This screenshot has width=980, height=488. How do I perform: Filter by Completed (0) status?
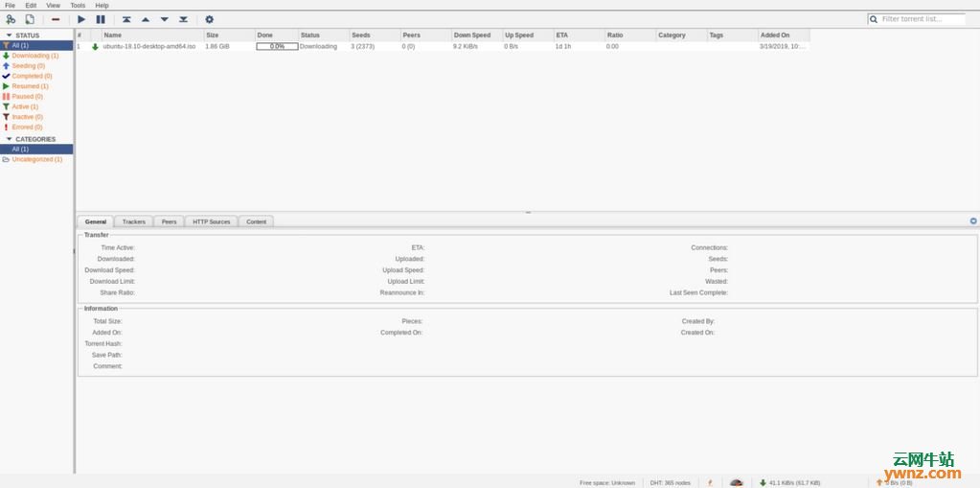pyautogui.click(x=36, y=76)
